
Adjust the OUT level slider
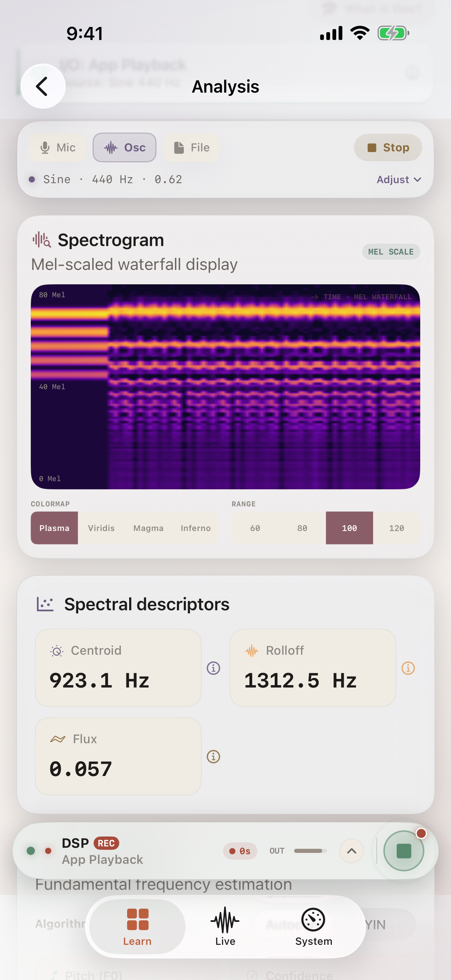click(310, 850)
